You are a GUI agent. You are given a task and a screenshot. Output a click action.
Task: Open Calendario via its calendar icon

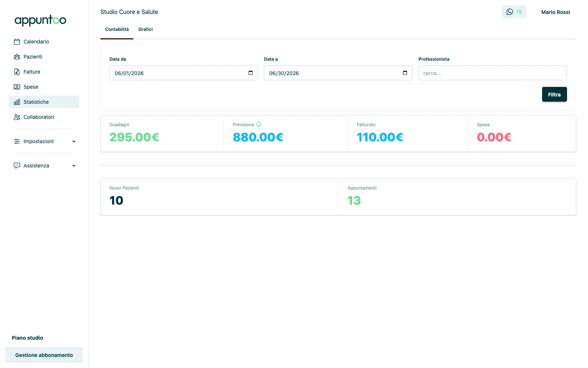tap(17, 42)
